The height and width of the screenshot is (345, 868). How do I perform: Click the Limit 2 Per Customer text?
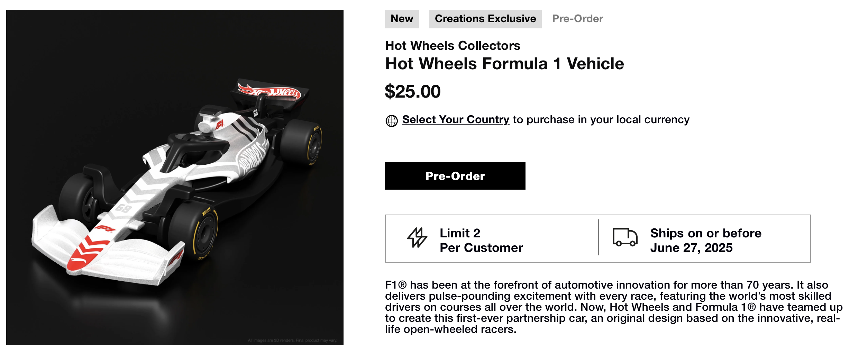(481, 240)
